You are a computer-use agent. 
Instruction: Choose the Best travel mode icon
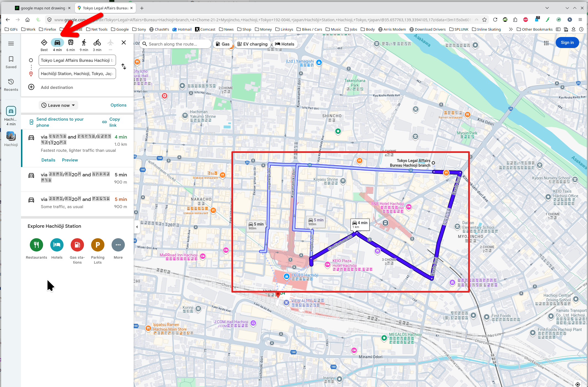click(44, 43)
